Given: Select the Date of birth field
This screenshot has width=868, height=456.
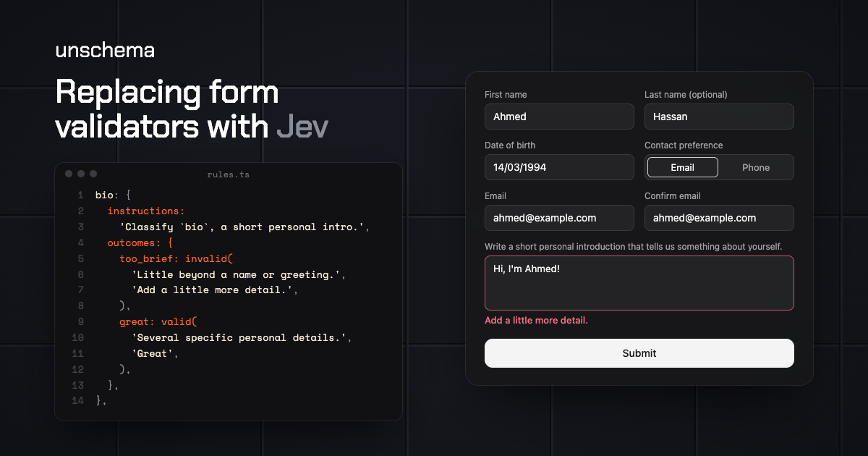Looking at the screenshot, I should [559, 167].
